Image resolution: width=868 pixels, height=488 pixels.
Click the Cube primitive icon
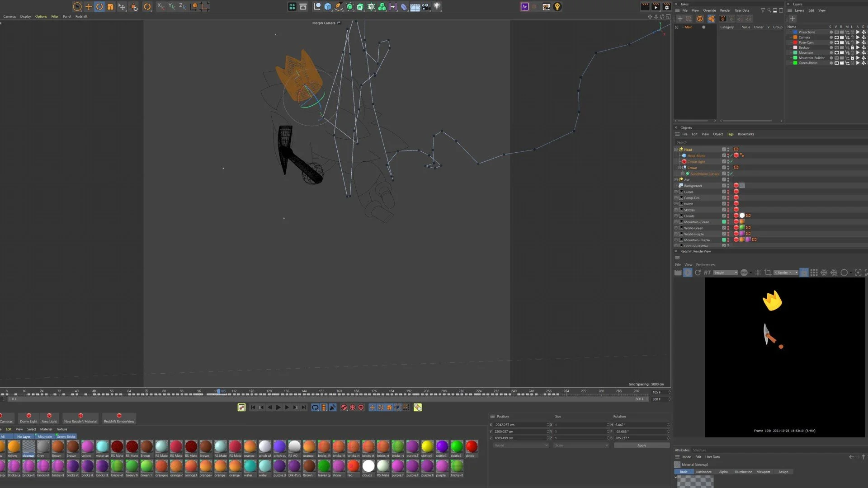tap(328, 7)
